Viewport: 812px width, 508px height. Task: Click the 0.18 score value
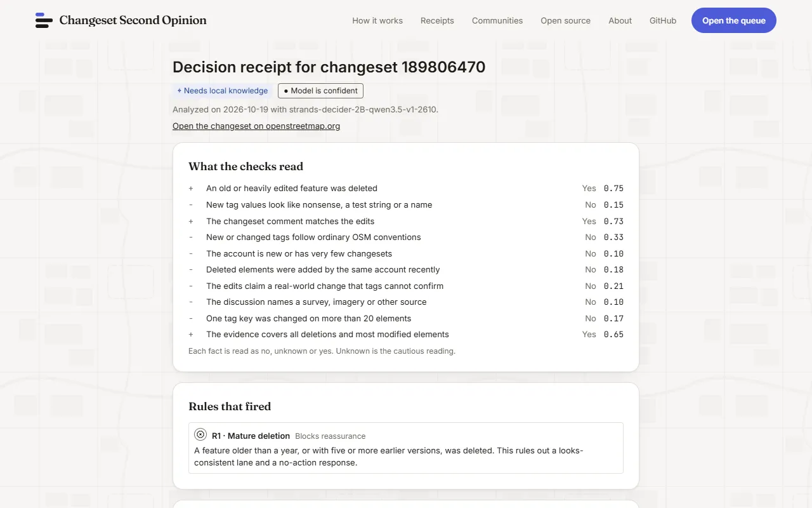click(x=613, y=269)
